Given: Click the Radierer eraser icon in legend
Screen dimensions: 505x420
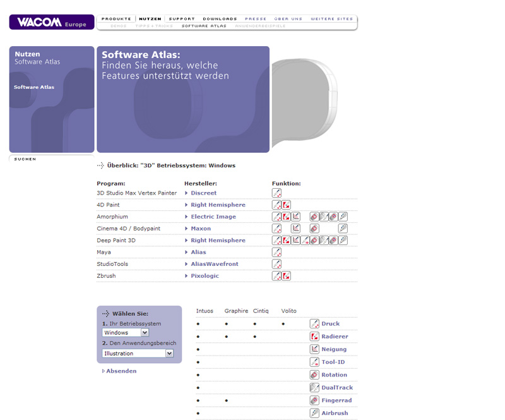Looking at the screenshot, I should [314, 337].
